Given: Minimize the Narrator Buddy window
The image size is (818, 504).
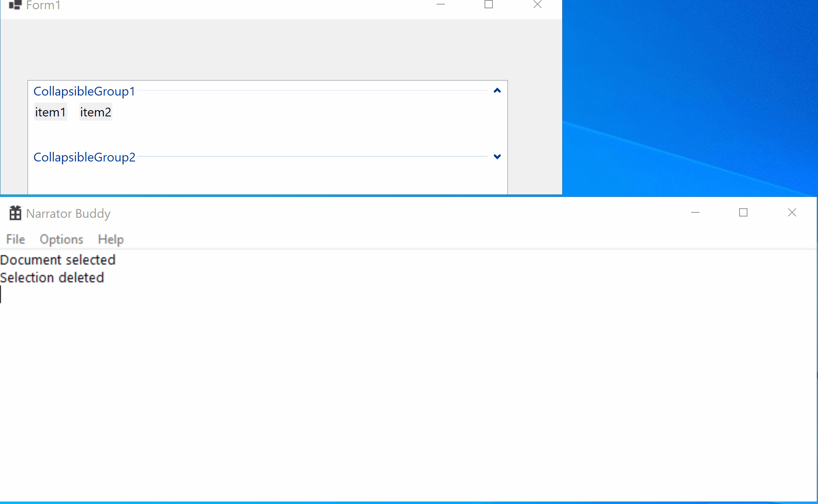Looking at the screenshot, I should point(695,212).
